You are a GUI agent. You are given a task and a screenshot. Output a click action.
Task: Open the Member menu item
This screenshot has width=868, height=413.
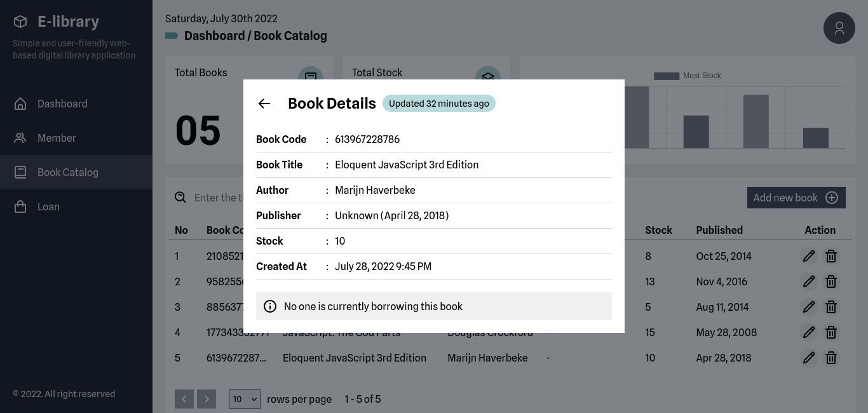[57, 138]
